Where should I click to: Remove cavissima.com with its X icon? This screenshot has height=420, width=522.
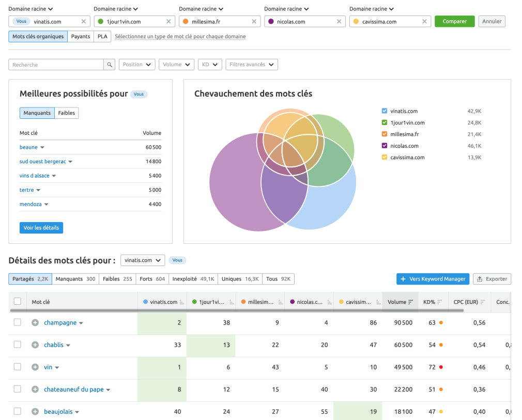(424, 21)
